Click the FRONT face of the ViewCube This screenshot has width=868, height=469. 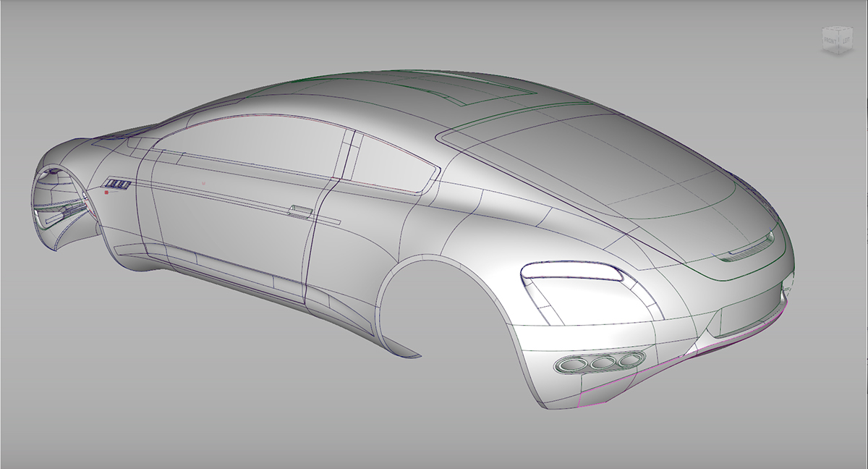830,41
